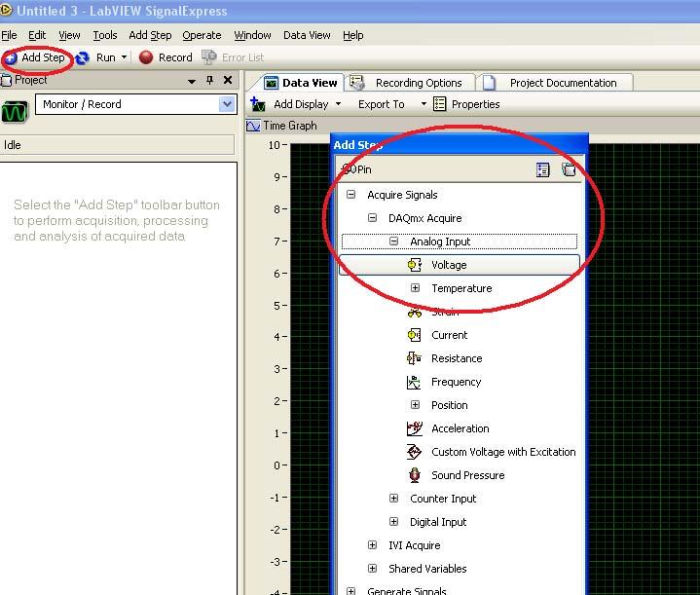Collapse the Acquire Signals node
The height and width of the screenshot is (595, 700).
pyautogui.click(x=350, y=195)
